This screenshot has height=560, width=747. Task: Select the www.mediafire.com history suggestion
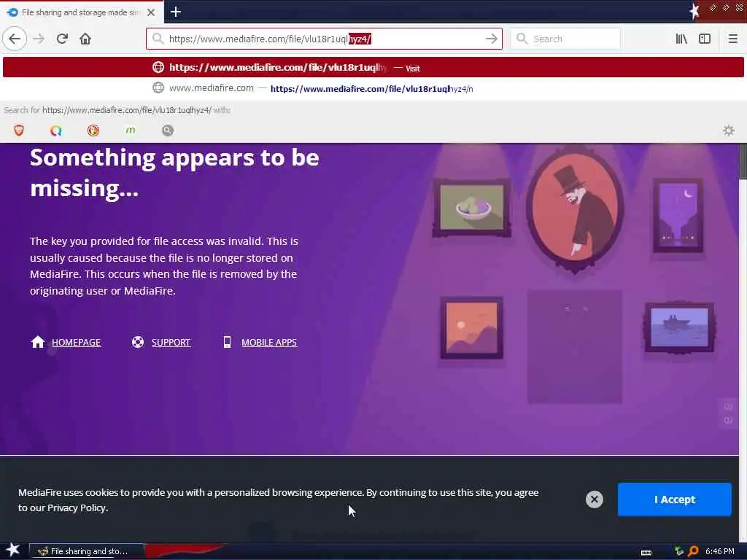373,88
